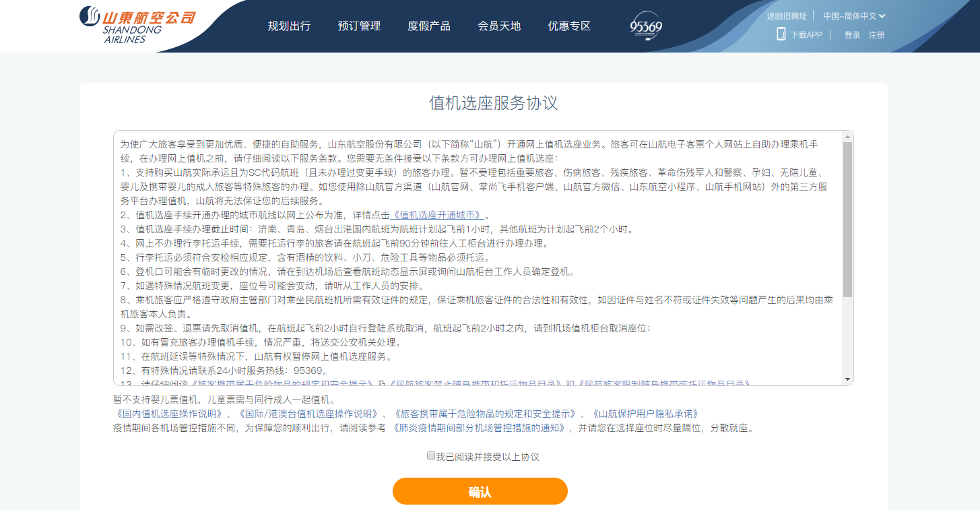Click the 下载APP link
This screenshot has height=510, width=980.
pos(806,35)
